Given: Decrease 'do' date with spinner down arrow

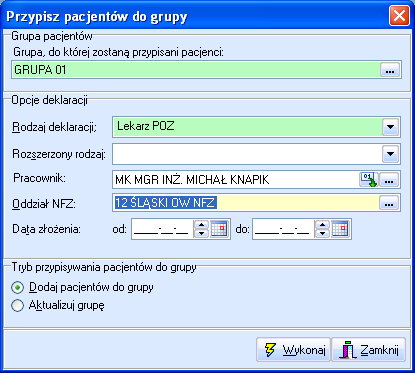Looking at the screenshot, I should click(x=322, y=233).
